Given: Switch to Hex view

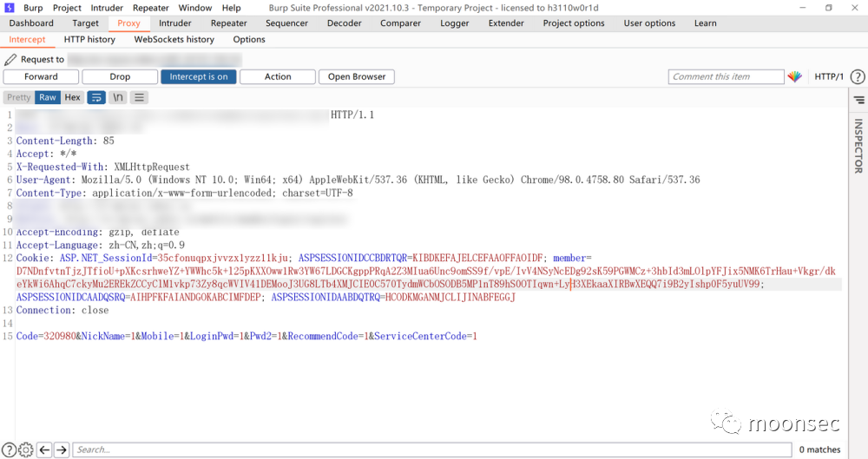Looking at the screenshot, I should pyautogui.click(x=73, y=97).
